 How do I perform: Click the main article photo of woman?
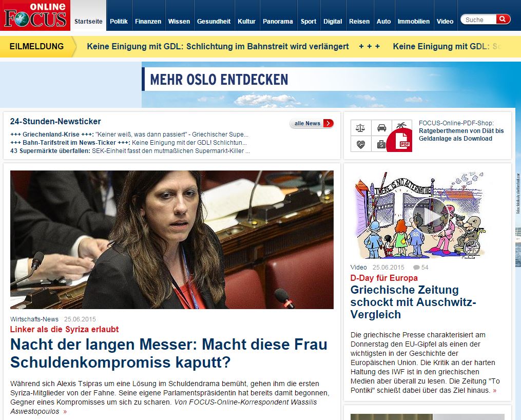pos(172,240)
